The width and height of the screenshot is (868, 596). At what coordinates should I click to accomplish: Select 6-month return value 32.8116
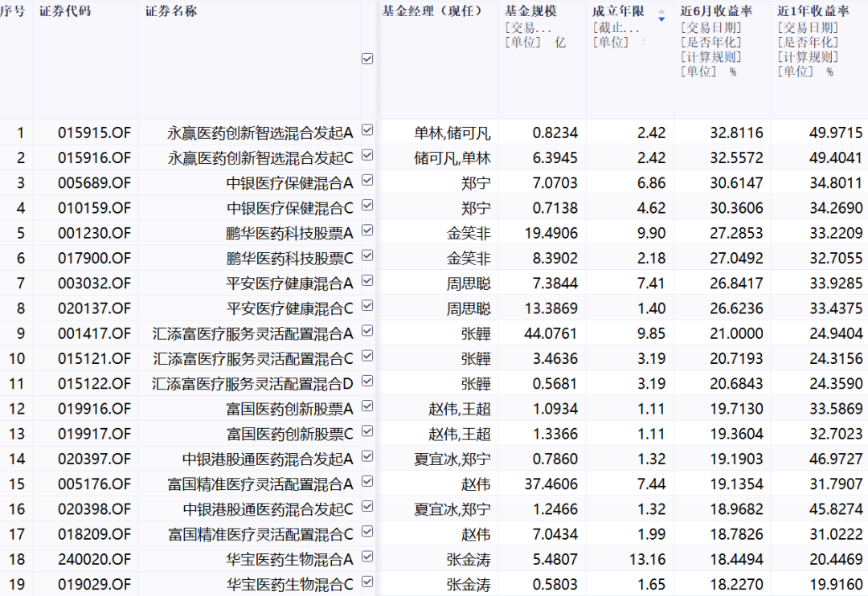pos(736,133)
